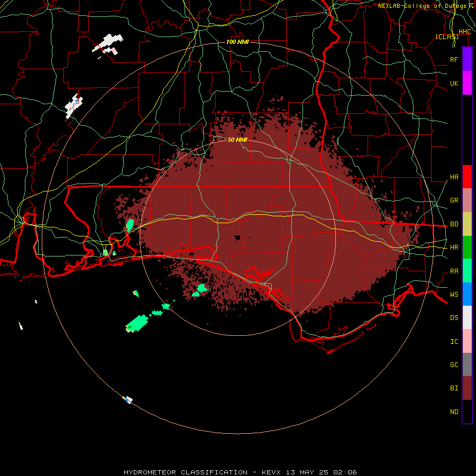This screenshot has height=476, width=476.
Task: Click the brown BI legend swatch
Action: tap(467, 388)
